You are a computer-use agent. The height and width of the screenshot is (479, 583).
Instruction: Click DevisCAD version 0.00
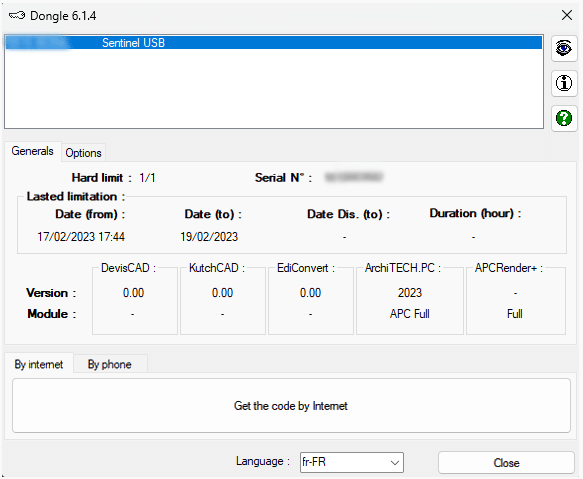[x=133, y=293]
